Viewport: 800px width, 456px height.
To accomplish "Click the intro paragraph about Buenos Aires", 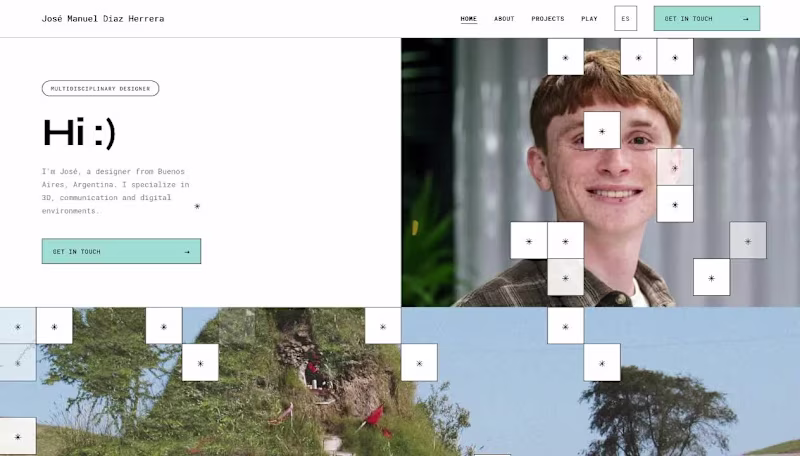I will point(116,191).
